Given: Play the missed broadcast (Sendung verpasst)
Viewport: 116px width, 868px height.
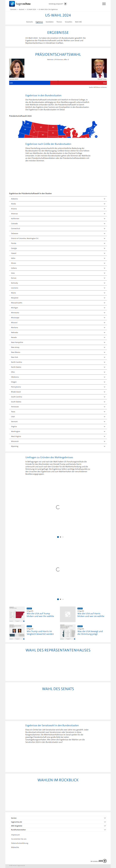Looking at the screenshot, I should tap(65, 4).
